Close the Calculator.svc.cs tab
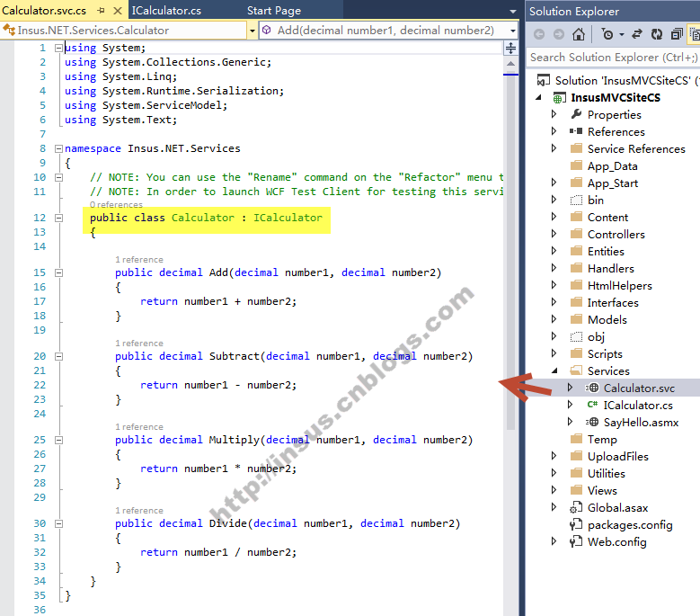This screenshot has width=700, height=616. tap(118, 10)
